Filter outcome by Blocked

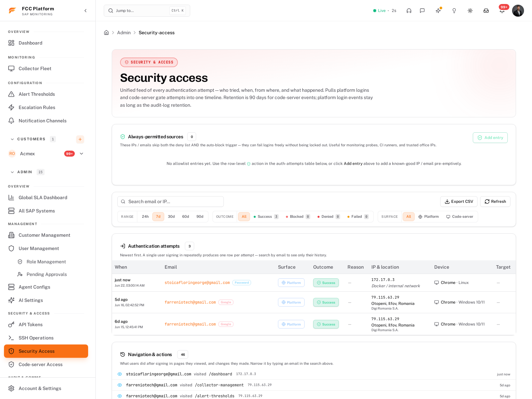pyautogui.click(x=298, y=216)
